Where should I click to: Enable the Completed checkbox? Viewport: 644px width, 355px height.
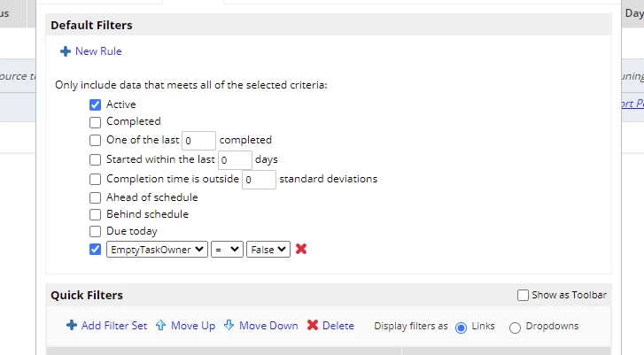click(95, 122)
